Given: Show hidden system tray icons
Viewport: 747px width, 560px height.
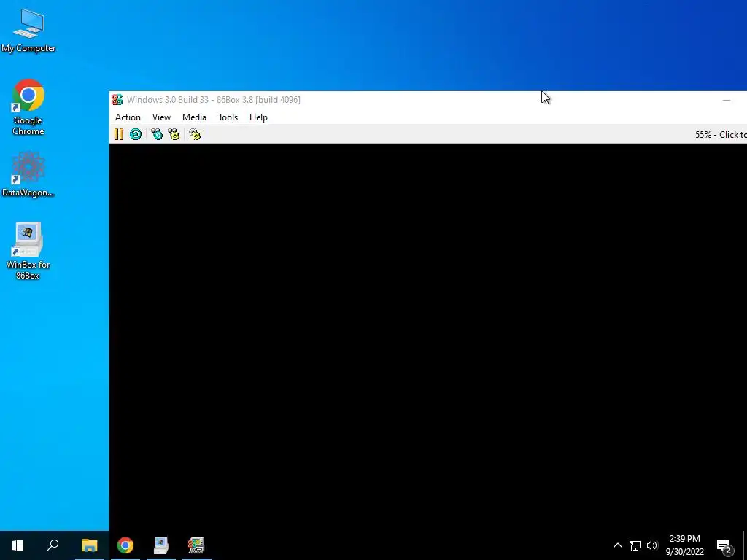Looking at the screenshot, I should 617,545.
